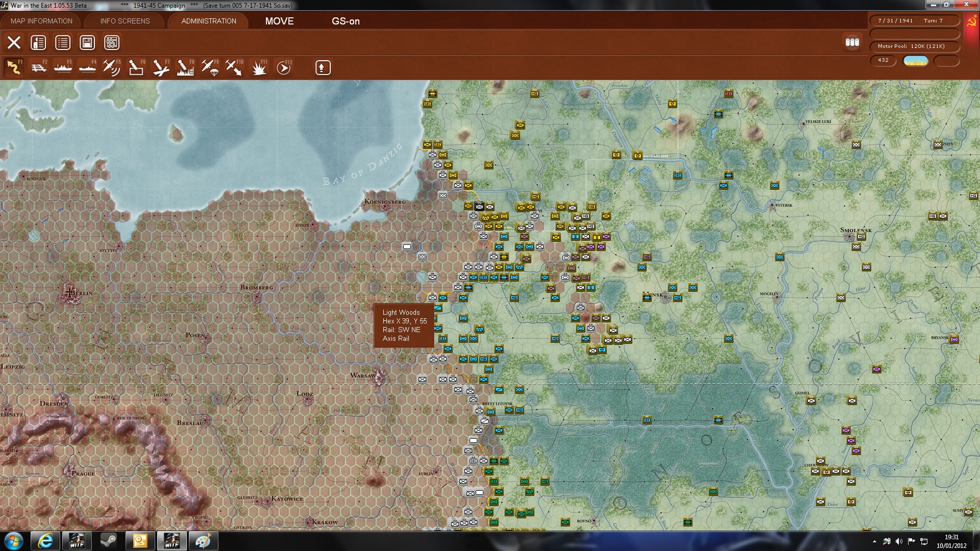Select the F11 explosion mode icon
980x551 pixels.
259,67
